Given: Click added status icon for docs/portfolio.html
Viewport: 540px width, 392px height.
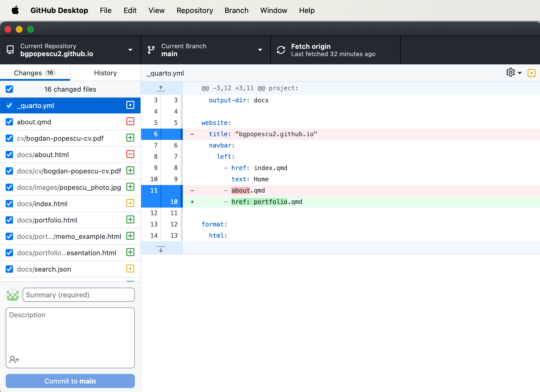Looking at the screenshot, I should tap(130, 220).
